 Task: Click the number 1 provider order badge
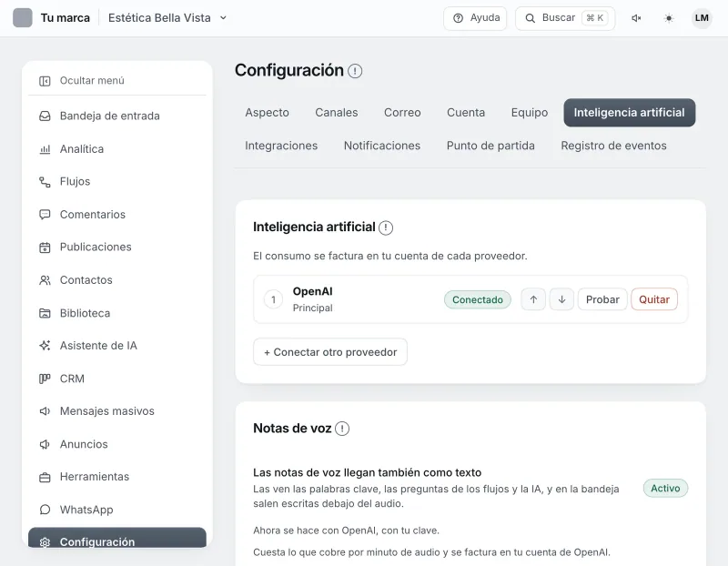coord(274,299)
